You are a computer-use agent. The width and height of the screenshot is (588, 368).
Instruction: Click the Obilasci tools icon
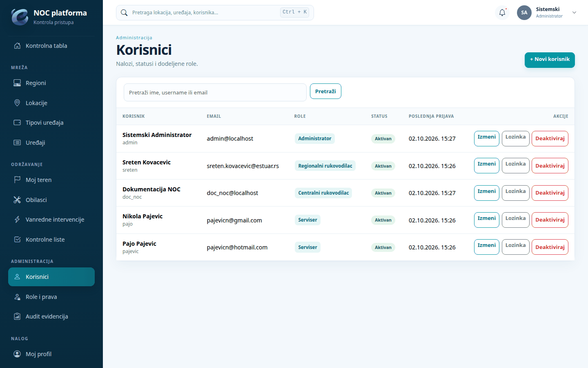click(x=17, y=200)
